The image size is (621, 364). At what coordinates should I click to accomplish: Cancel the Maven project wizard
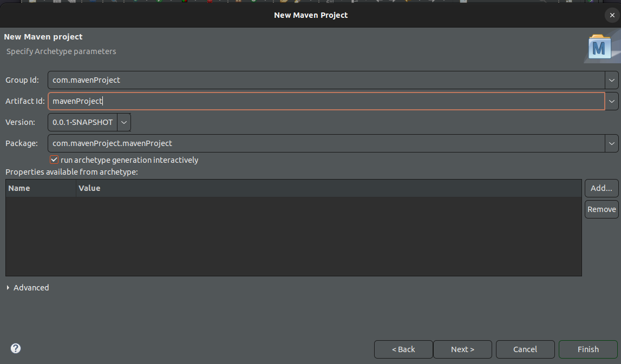(x=525, y=349)
